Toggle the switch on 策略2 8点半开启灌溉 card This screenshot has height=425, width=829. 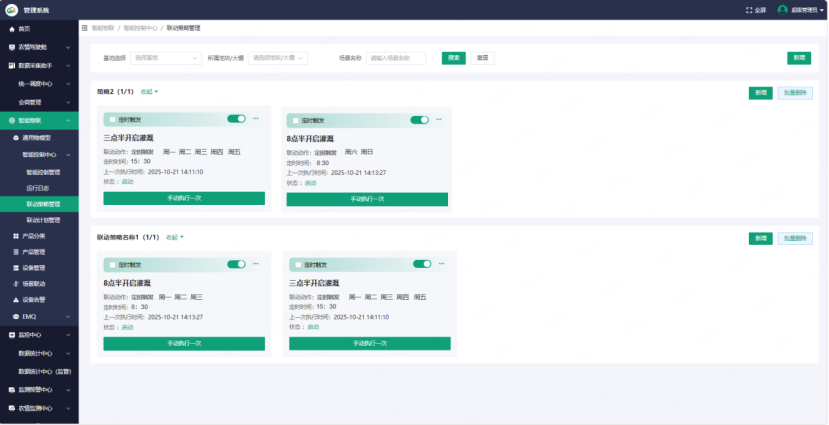tap(419, 120)
